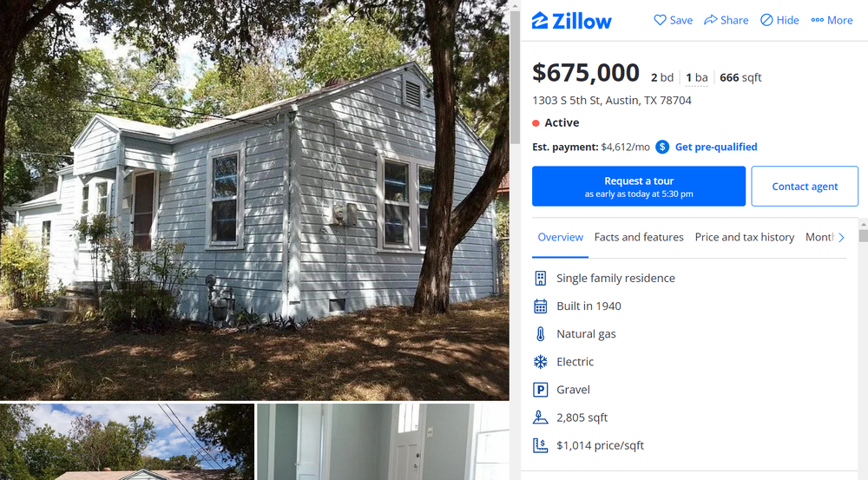Save this home with the heart icon

click(660, 20)
